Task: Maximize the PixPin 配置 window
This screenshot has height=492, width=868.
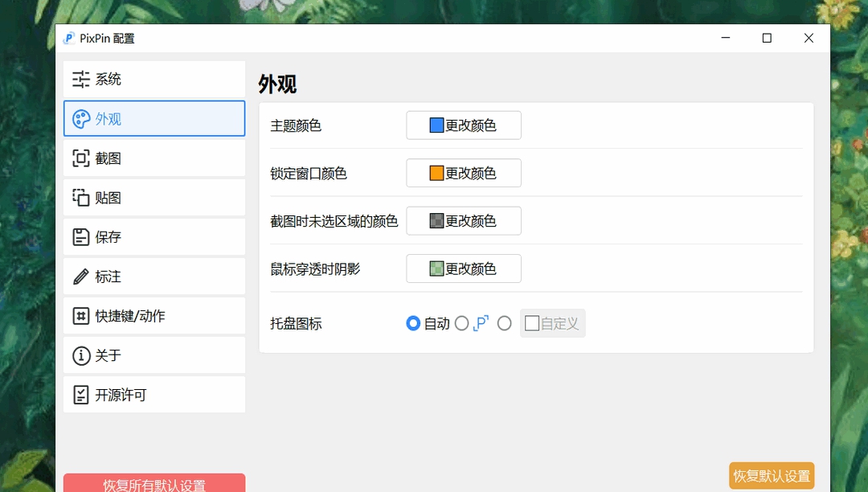Action: (x=767, y=38)
